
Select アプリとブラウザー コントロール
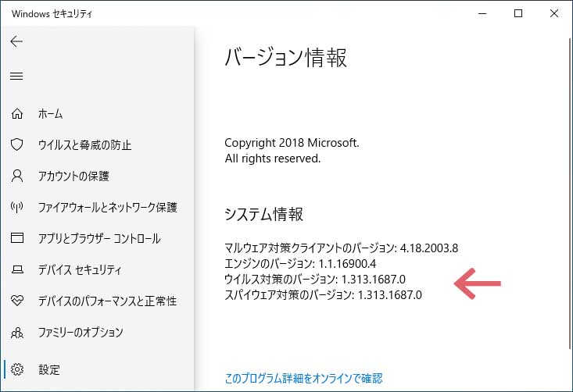[x=99, y=238]
